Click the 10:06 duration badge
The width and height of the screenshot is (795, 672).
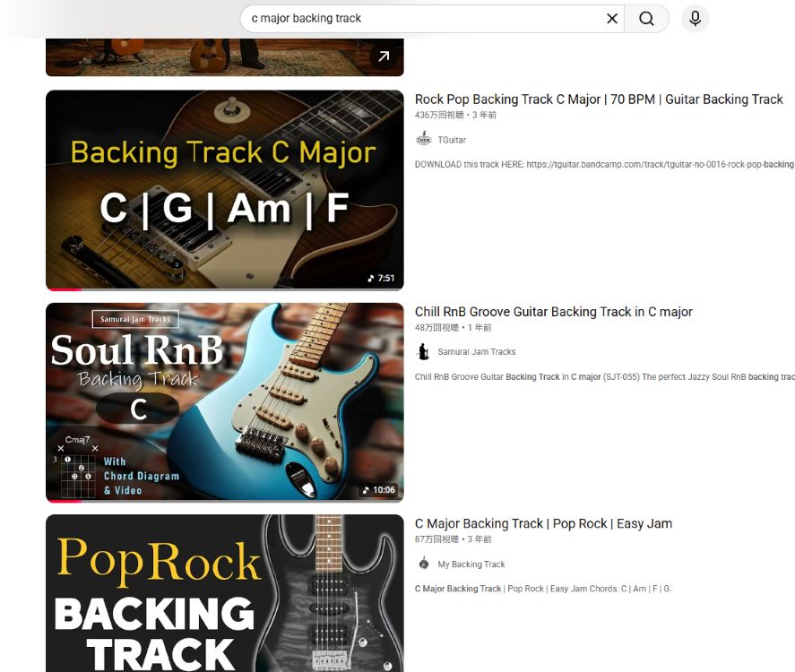point(378,490)
